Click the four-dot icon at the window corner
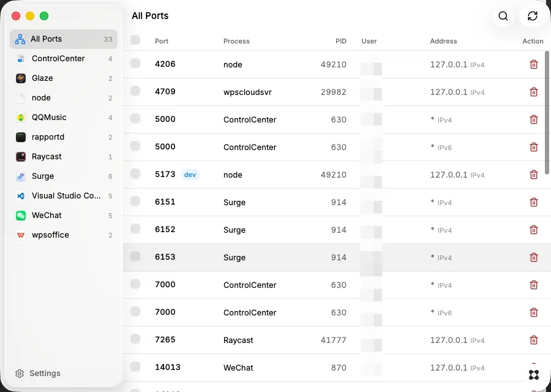551x392 pixels. [533, 375]
